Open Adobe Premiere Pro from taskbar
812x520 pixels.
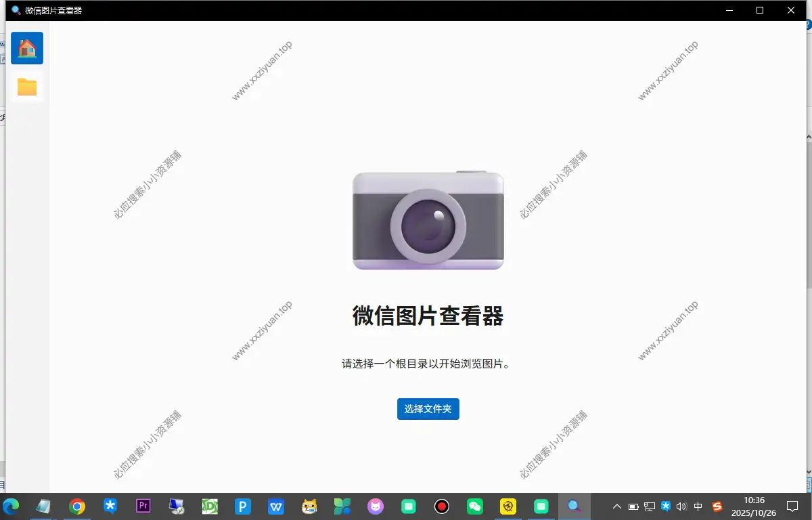pos(143,506)
